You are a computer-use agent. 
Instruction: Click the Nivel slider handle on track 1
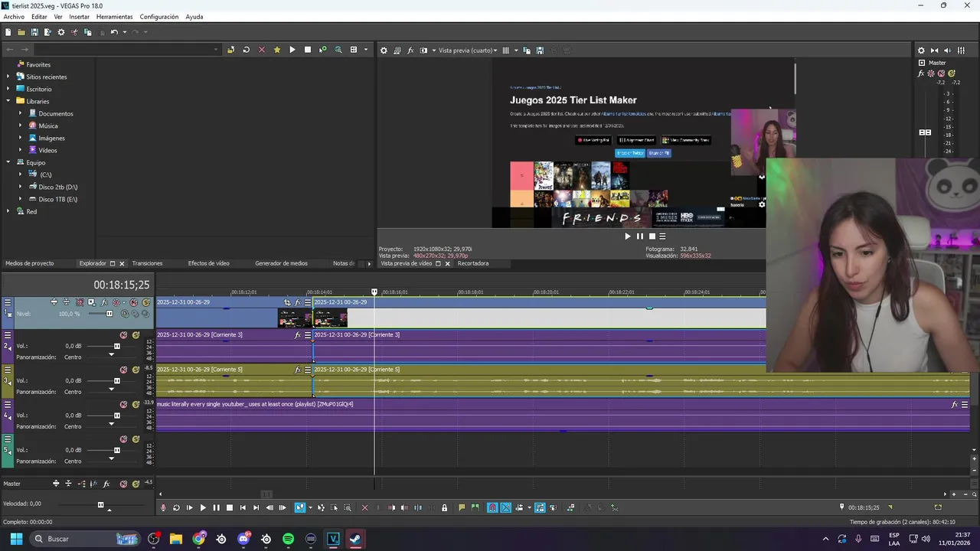tap(109, 314)
